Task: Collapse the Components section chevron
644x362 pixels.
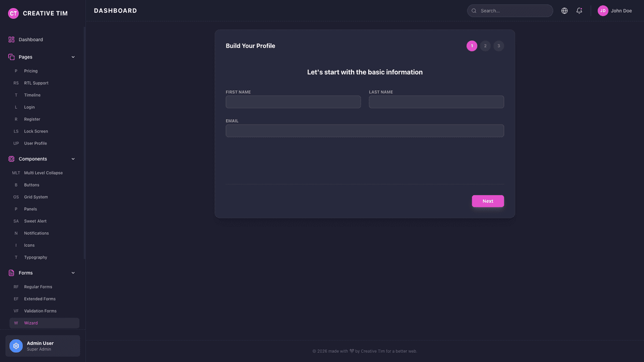Action: (x=73, y=159)
